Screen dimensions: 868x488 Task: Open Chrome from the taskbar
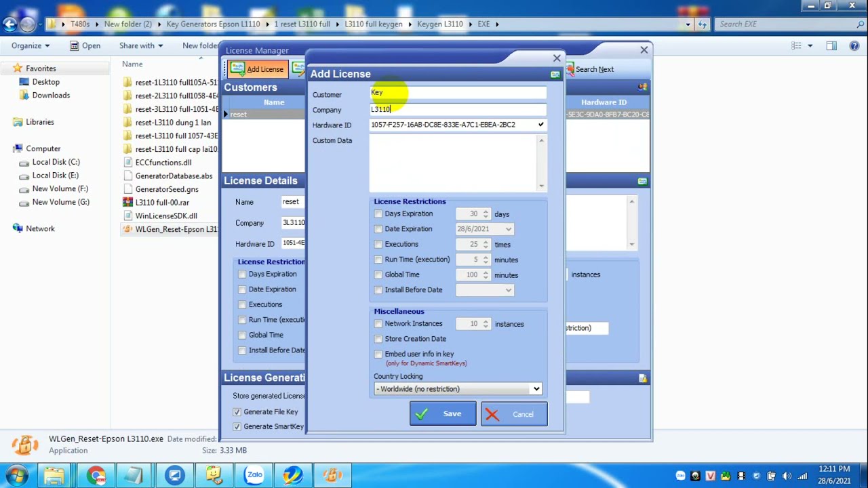point(96,475)
